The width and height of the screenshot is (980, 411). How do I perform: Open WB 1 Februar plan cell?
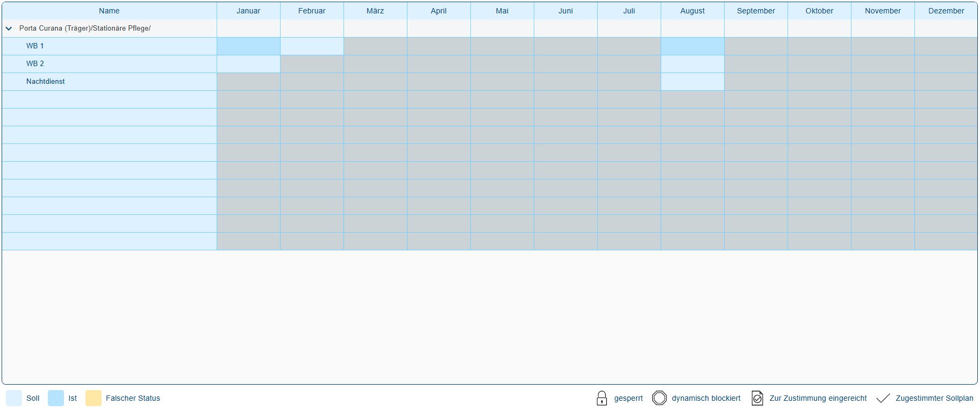tap(312, 46)
